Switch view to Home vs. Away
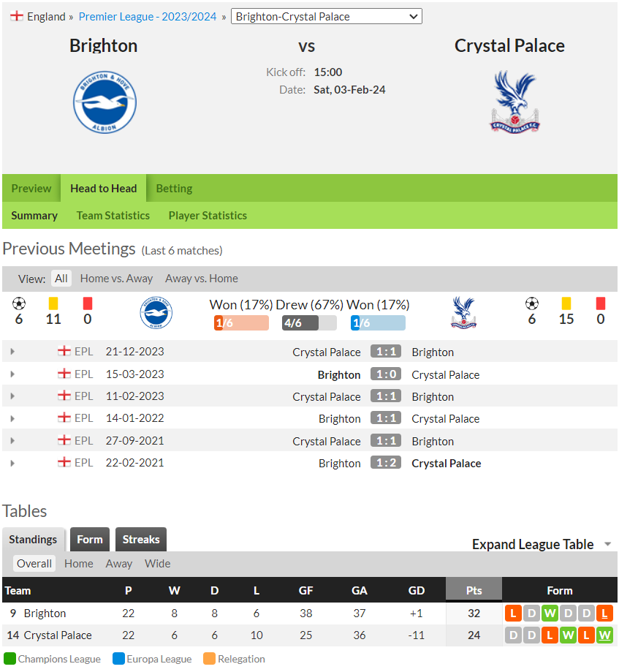This screenshot has width=619, height=672. coord(116,279)
